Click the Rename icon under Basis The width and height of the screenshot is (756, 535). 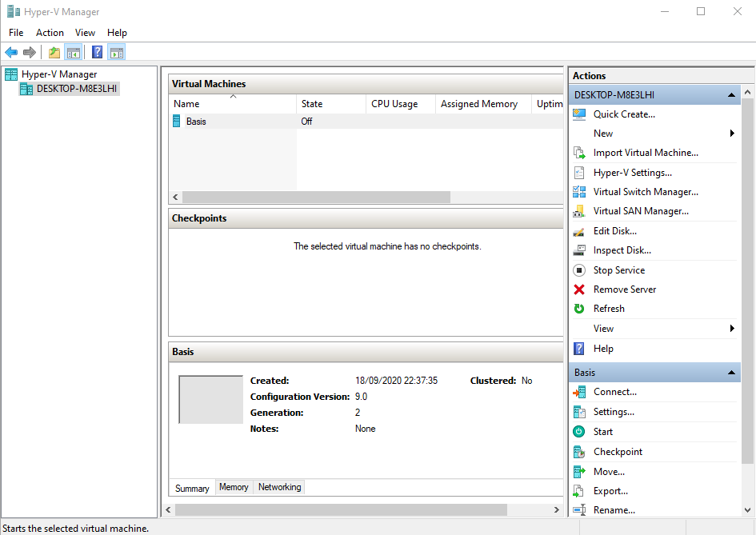pos(579,510)
